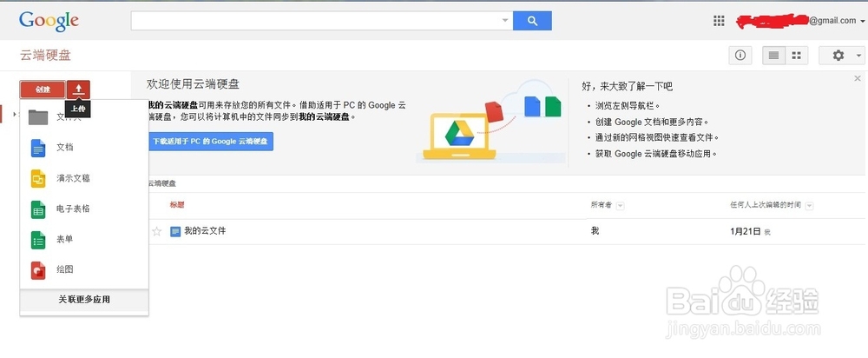Click the 我 owner cell
The height and width of the screenshot is (358, 868).
point(595,231)
